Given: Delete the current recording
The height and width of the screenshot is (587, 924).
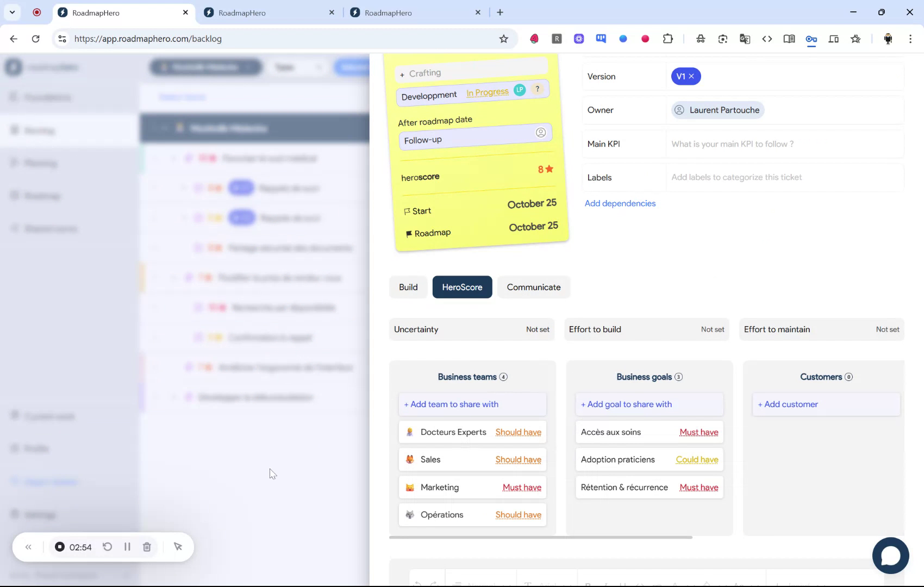Looking at the screenshot, I should tap(147, 547).
